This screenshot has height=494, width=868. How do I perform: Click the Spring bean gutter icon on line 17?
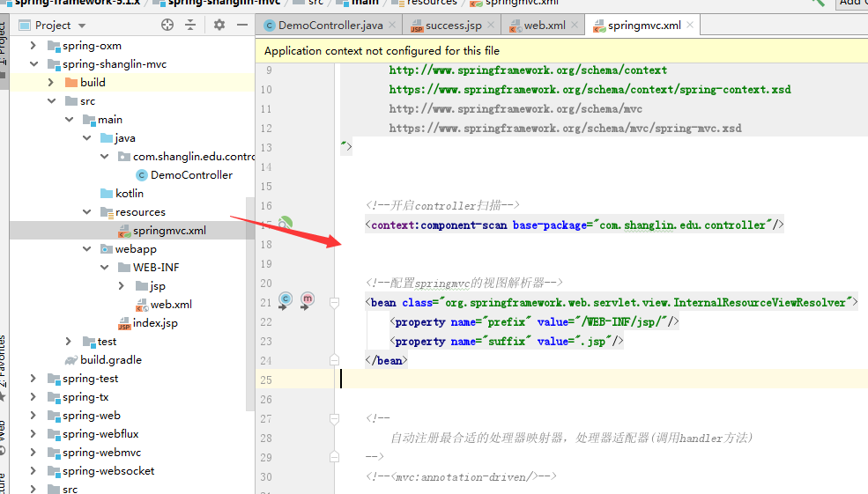click(286, 223)
